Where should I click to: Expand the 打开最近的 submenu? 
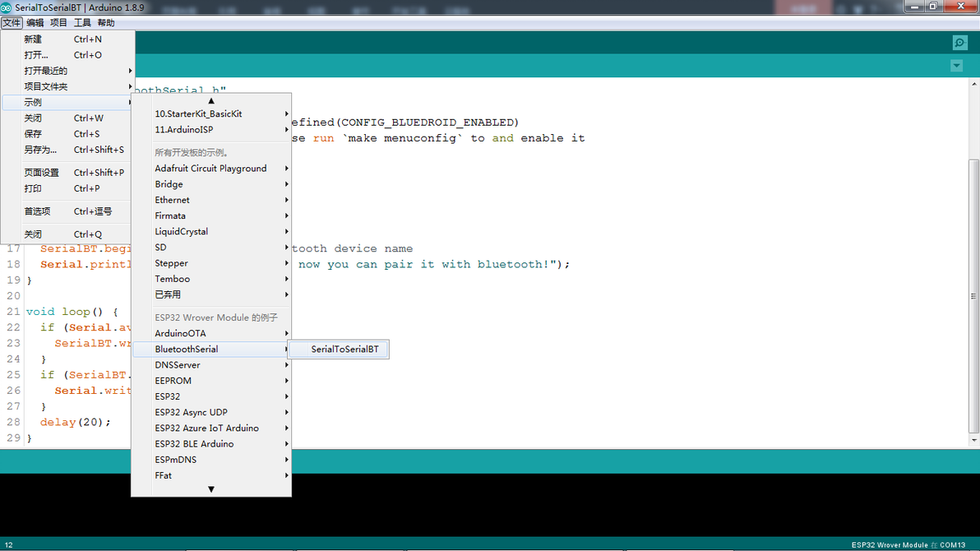pyautogui.click(x=67, y=71)
